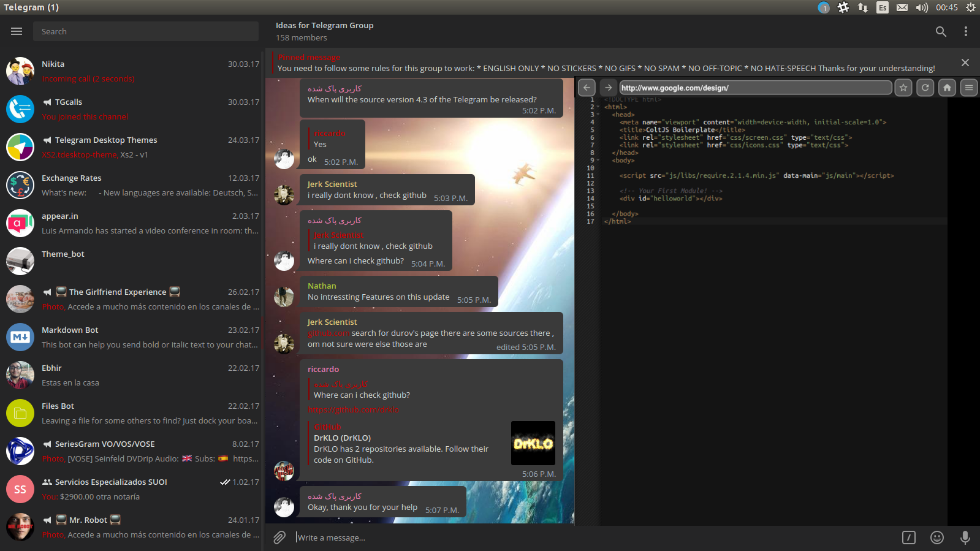Viewport: 980px width, 551px height.
Task: Open the SeriesGram VO/VOS/VOSE channel
Action: tap(131, 451)
